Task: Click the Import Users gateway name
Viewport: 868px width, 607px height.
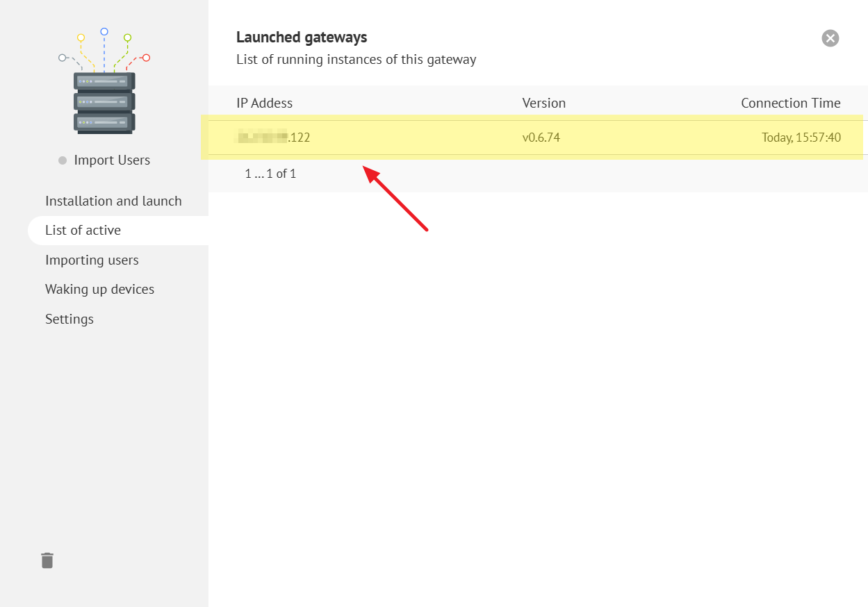Action: point(112,160)
